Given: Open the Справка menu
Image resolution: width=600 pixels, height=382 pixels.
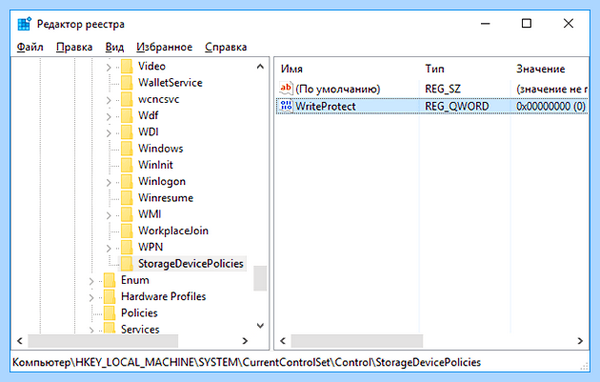Looking at the screenshot, I should click(226, 47).
